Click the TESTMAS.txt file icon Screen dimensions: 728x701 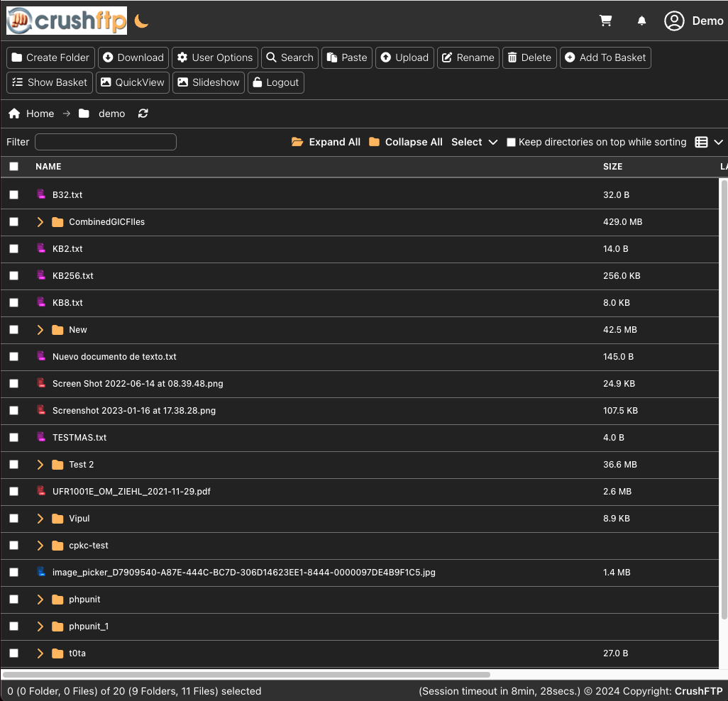[x=41, y=436]
